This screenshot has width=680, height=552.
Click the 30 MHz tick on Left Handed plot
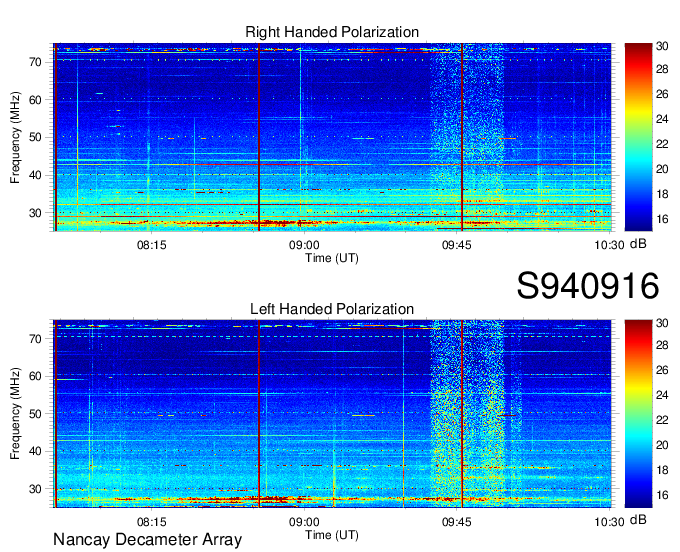[x=36, y=489]
